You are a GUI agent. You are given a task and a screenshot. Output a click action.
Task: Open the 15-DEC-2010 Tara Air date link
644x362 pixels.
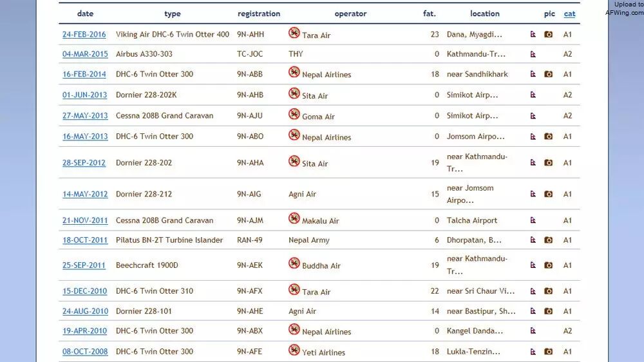point(84,291)
